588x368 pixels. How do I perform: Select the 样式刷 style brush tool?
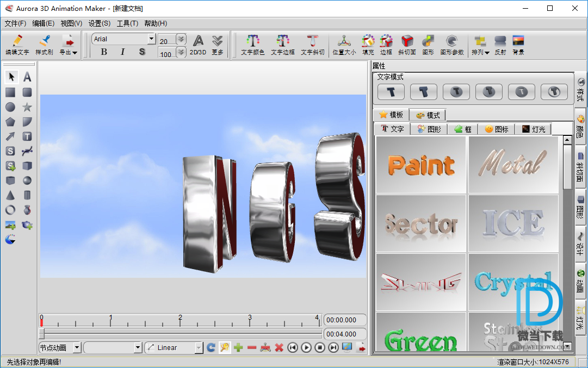tap(44, 45)
